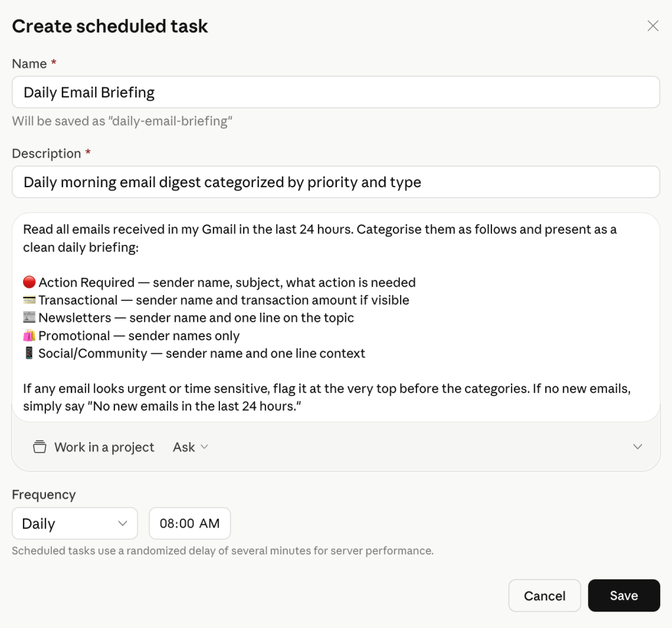
Task: Click AM in the time field
Action: [210, 524]
